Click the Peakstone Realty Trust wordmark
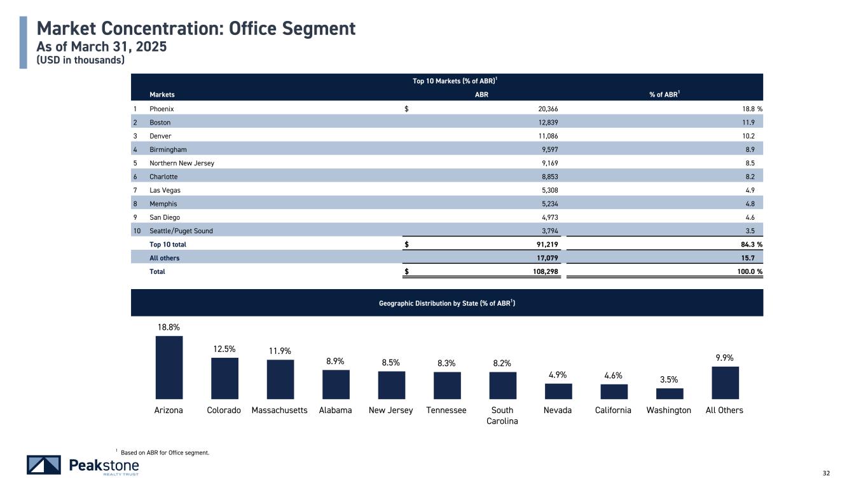 tap(103, 466)
